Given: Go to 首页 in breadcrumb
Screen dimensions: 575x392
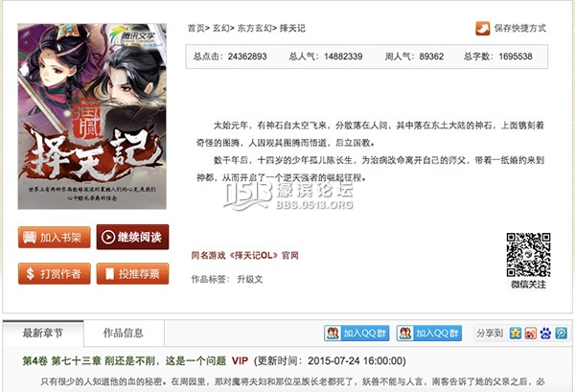Looking at the screenshot, I should point(195,28).
